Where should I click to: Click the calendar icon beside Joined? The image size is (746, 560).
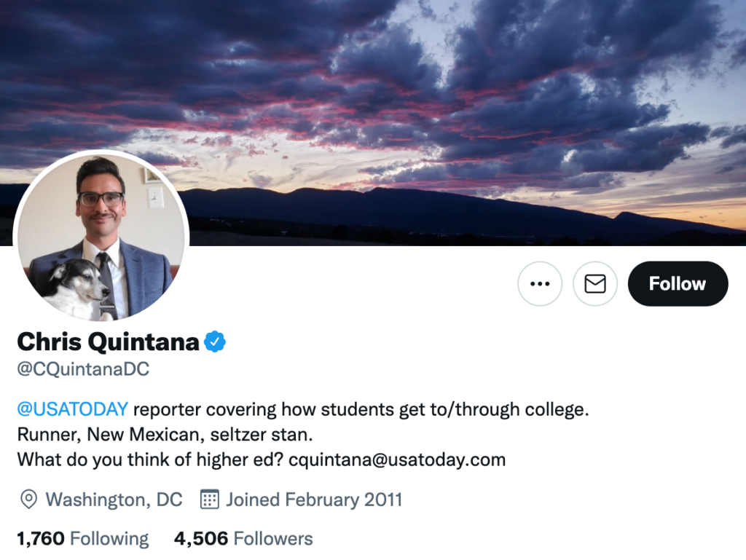tap(209, 500)
